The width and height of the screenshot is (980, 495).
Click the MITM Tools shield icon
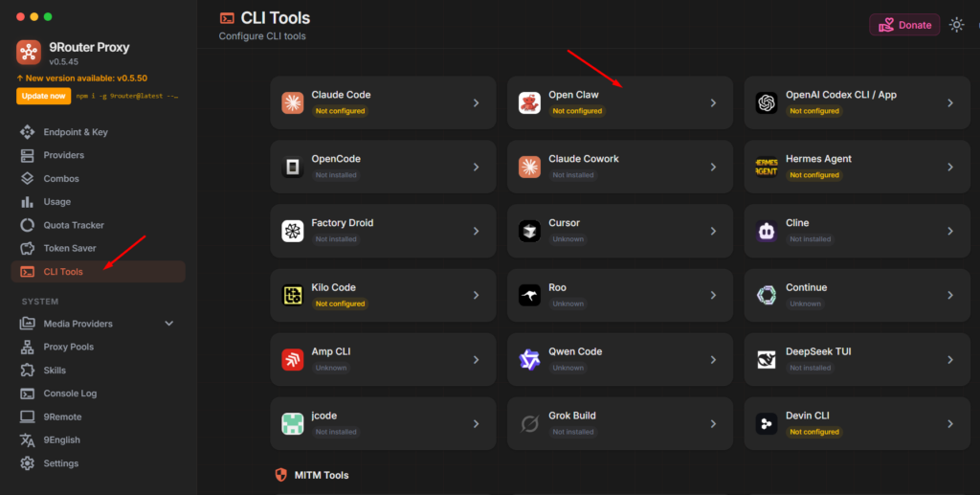(x=281, y=475)
